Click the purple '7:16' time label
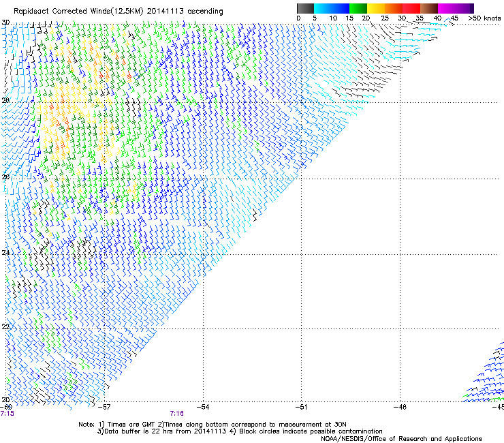The height and width of the screenshot is (443, 504). point(177,414)
